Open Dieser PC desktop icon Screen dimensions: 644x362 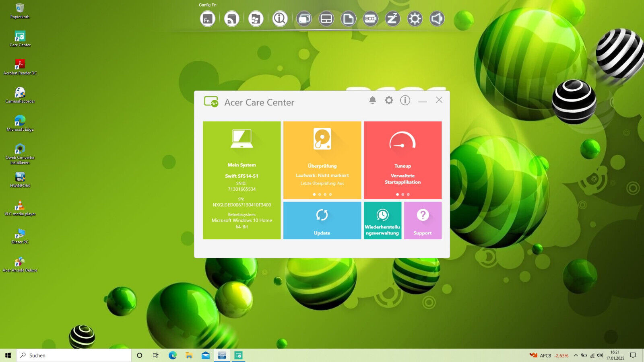click(20, 236)
